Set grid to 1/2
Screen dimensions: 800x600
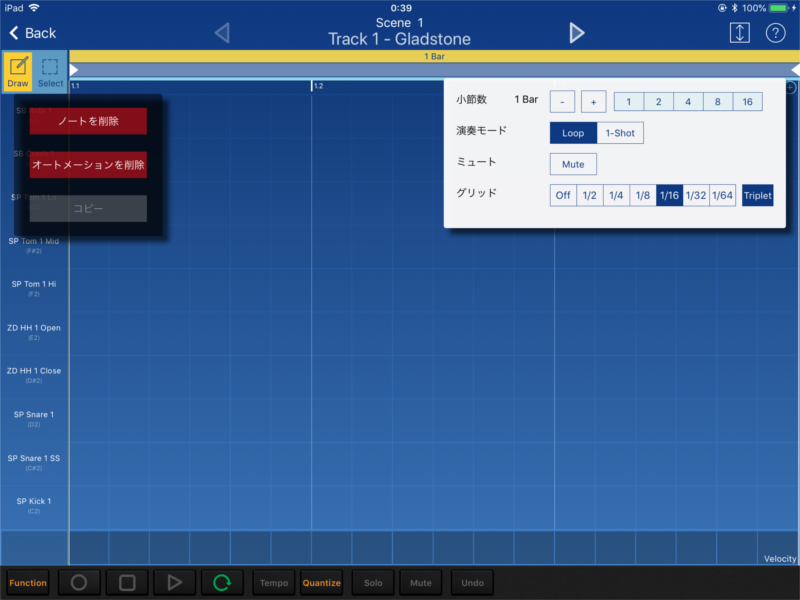pos(589,195)
